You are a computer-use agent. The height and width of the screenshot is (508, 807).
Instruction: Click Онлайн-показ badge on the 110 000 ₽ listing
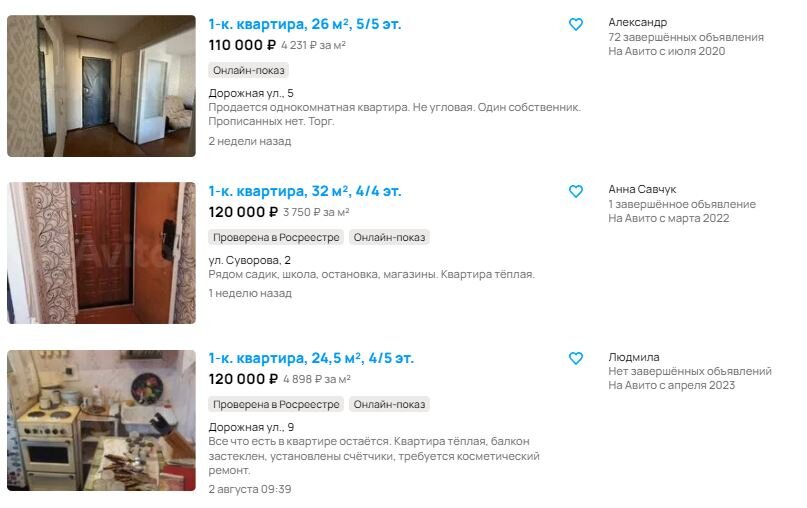click(x=249, y=70)
